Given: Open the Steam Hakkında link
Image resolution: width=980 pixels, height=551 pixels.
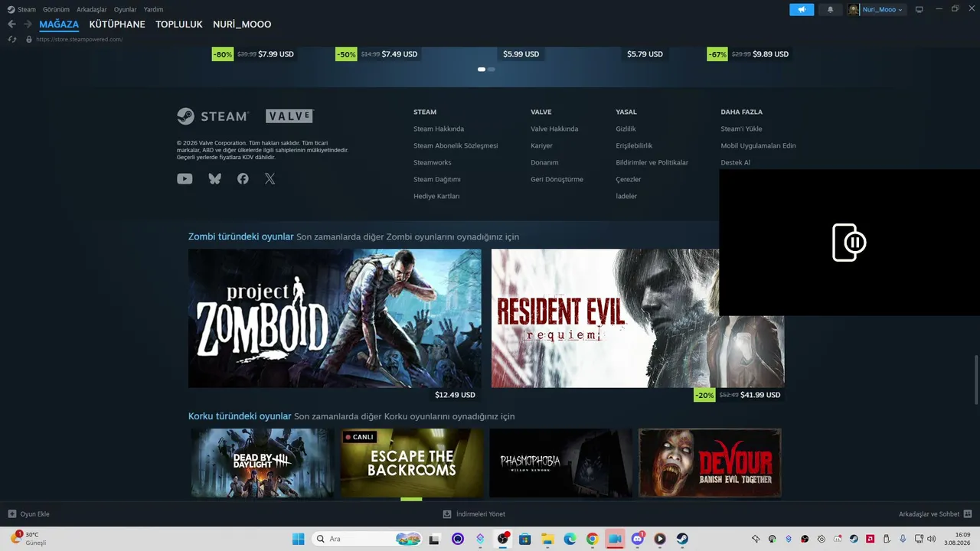Looking at the screenshot, I should click(439, 129).
